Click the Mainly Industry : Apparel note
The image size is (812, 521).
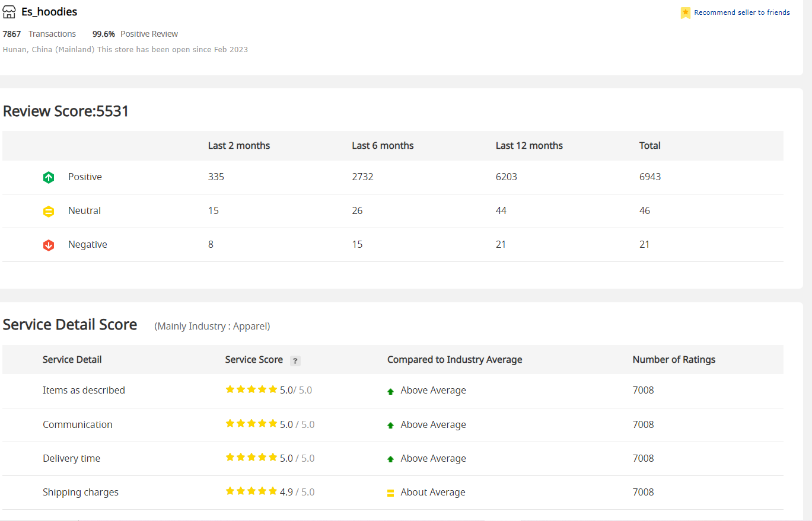212,326
